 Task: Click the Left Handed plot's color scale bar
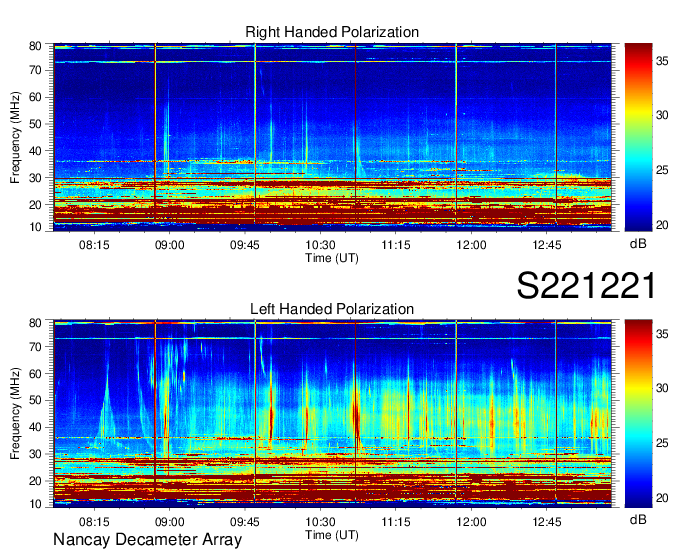(x=638, y=413)
